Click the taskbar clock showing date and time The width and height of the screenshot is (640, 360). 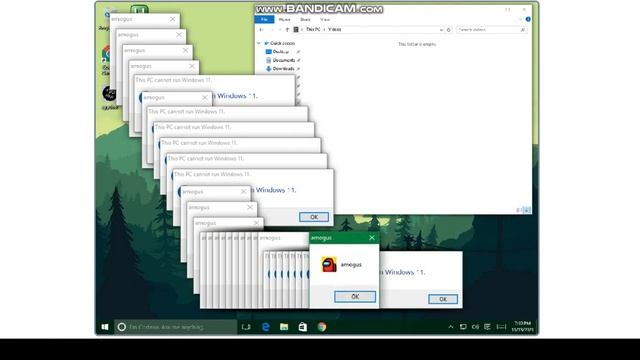pyautogui.click(x=522, y=327)
